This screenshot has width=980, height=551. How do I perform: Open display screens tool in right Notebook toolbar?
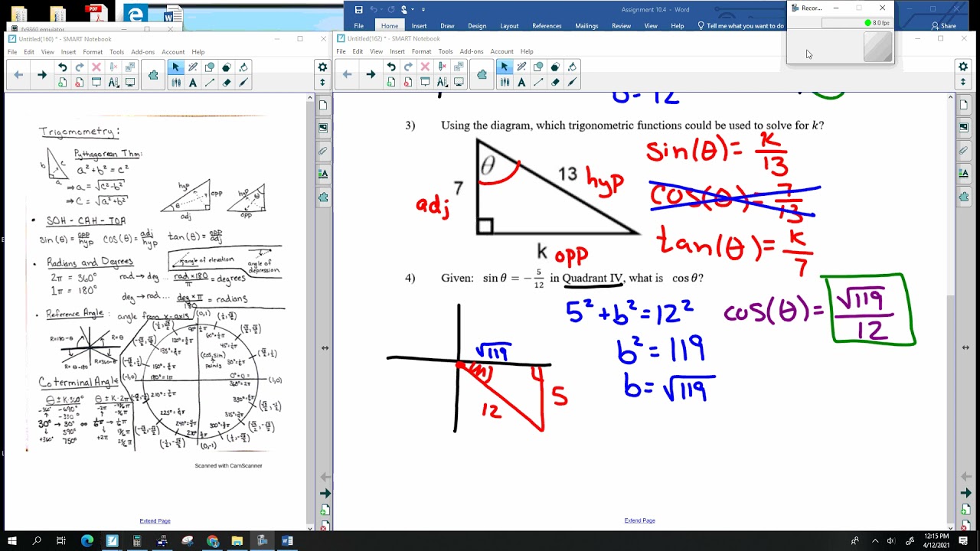tap(459, 82)
